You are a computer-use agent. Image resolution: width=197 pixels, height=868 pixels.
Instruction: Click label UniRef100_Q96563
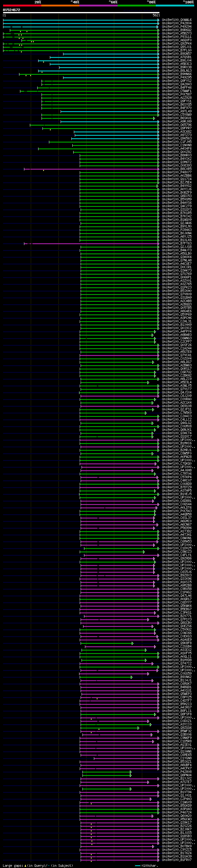click(x=176, y=139)
